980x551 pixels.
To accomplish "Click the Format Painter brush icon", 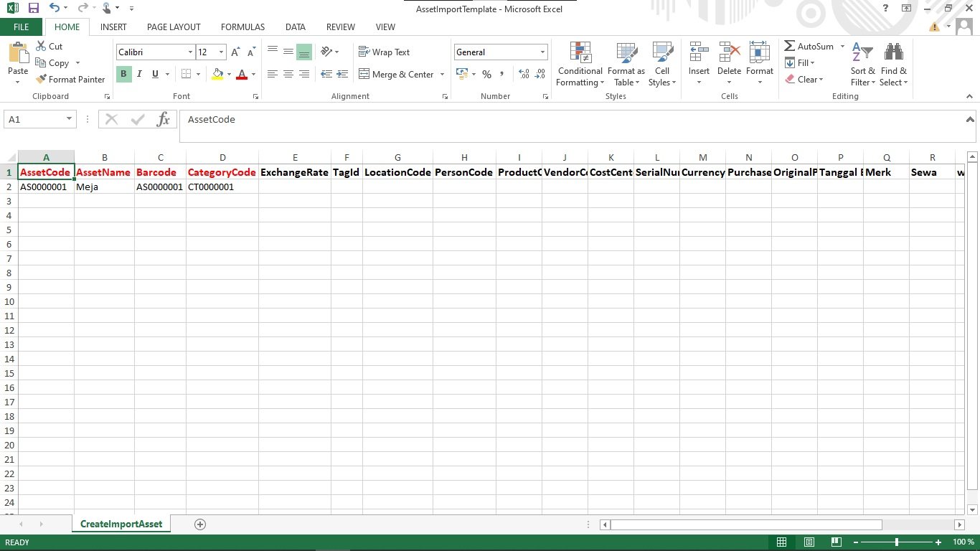I will [x=42, y=80].
